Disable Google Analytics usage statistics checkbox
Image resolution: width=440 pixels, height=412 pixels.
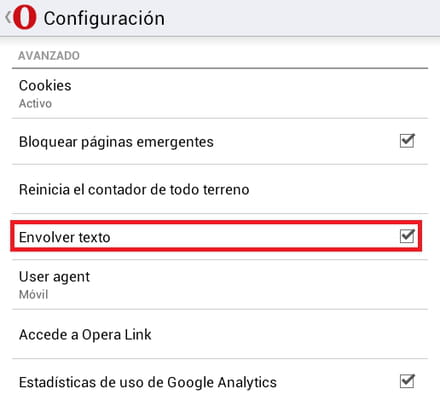point(407,381)
